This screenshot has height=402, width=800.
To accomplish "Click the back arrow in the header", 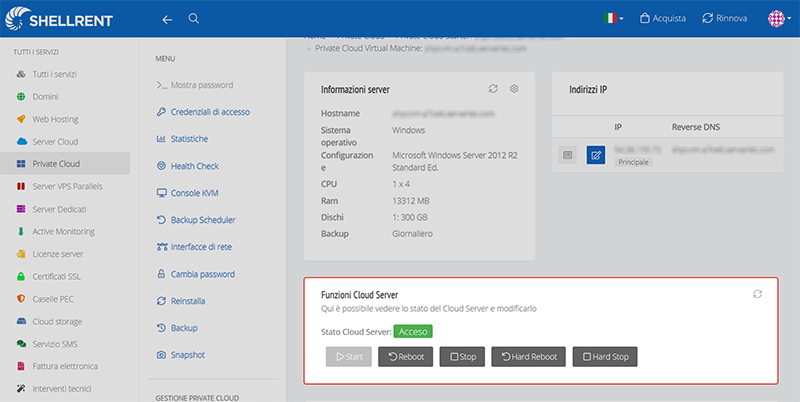I will (x=167, y=19).
